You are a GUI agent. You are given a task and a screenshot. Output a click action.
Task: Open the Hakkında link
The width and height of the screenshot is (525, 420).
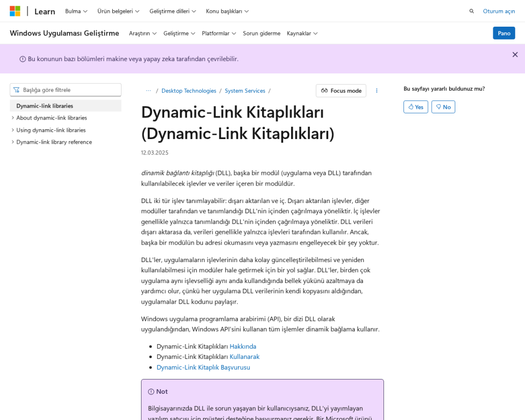[243, 346]
